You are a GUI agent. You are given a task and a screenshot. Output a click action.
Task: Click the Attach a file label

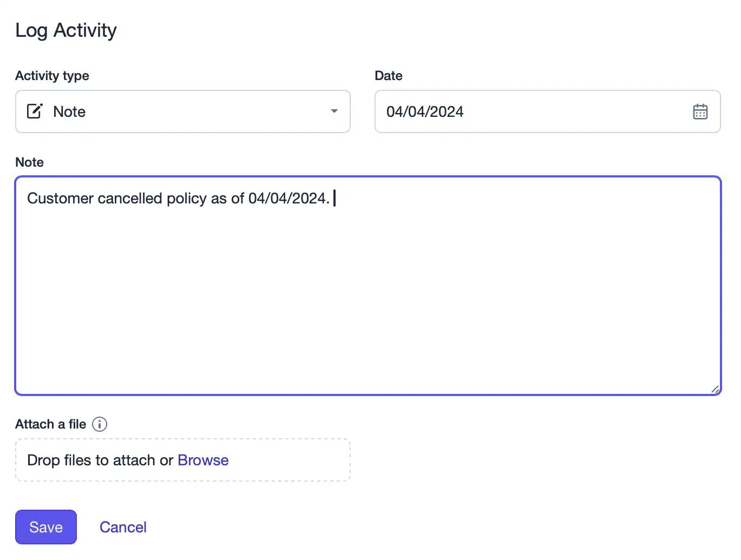(x=50, y=424)
